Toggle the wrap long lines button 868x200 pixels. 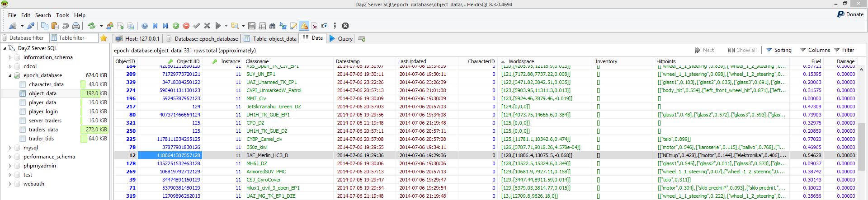(325, 26)
